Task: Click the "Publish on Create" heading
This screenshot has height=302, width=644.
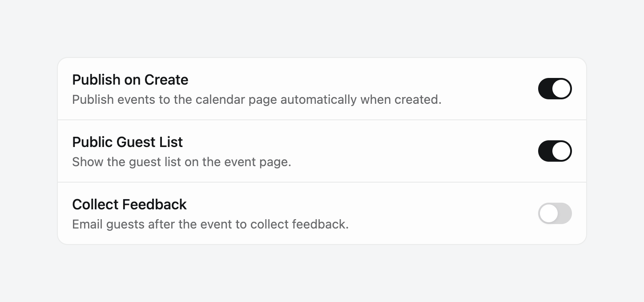Action: pyautogui.click(x=130, y=80)
